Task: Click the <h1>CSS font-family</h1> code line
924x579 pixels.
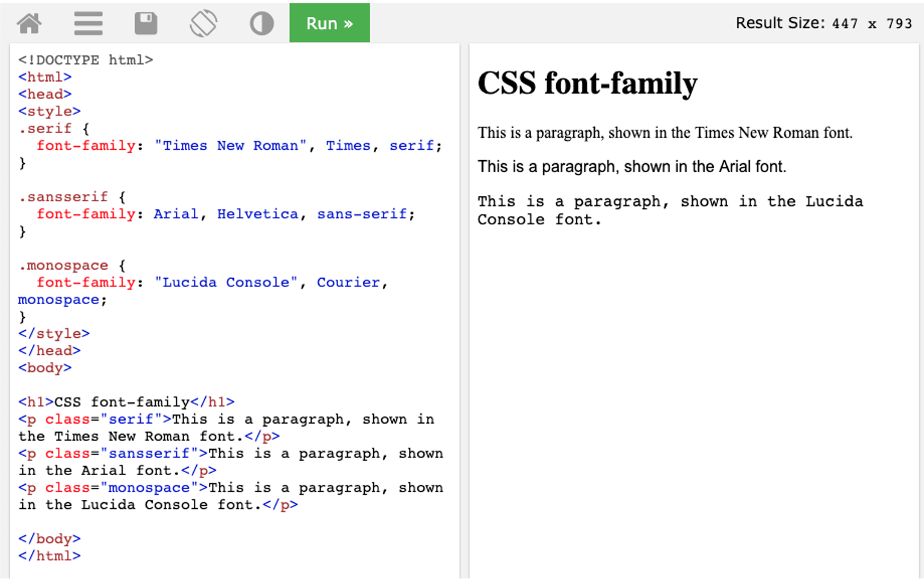Action: tap(126, 402)
